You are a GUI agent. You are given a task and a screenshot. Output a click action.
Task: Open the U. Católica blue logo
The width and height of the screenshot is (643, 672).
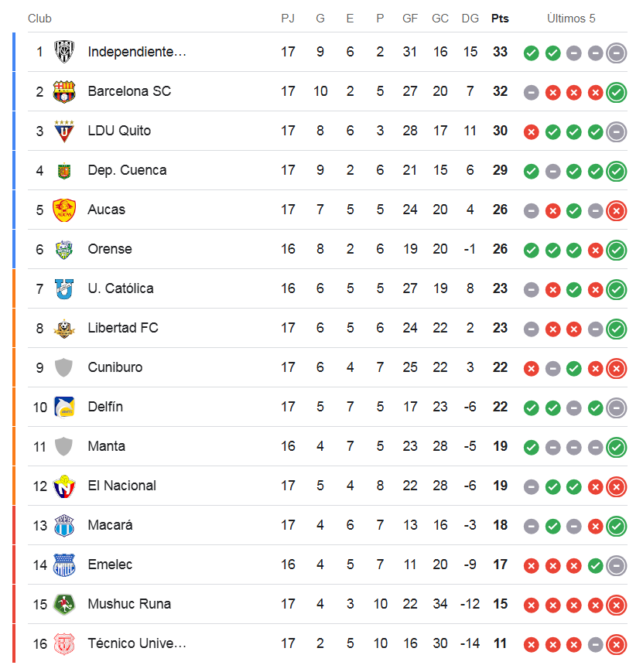click(64, 288)
